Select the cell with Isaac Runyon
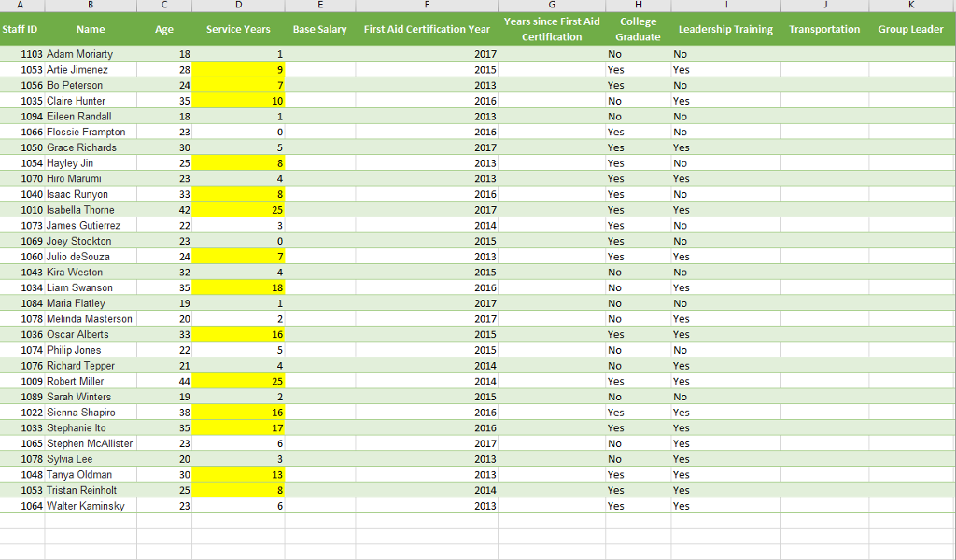 (x=91, y=194)
